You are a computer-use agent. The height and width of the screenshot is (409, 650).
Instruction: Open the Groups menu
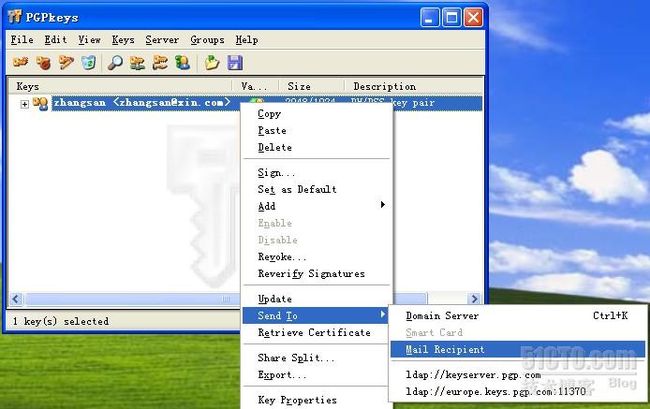coord(207,40)
